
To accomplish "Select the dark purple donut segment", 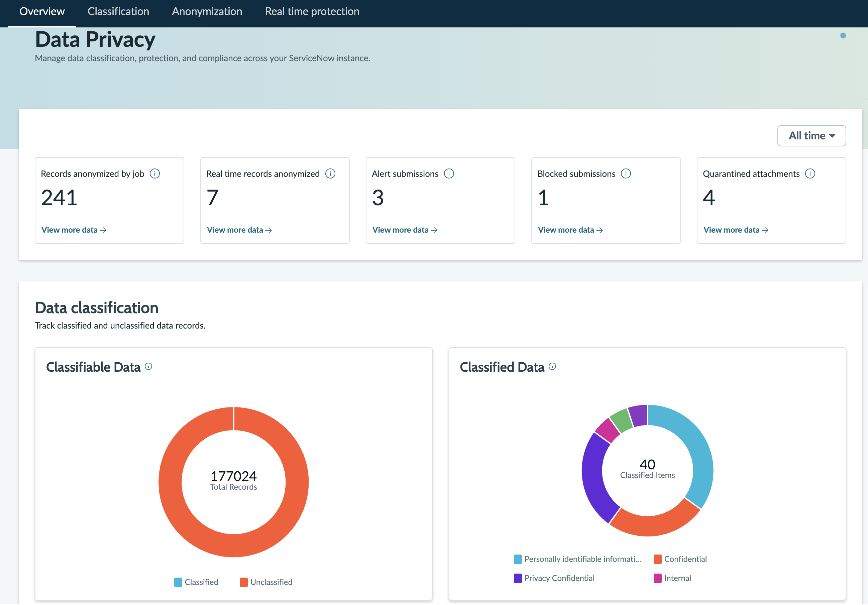I will (593, 480).
